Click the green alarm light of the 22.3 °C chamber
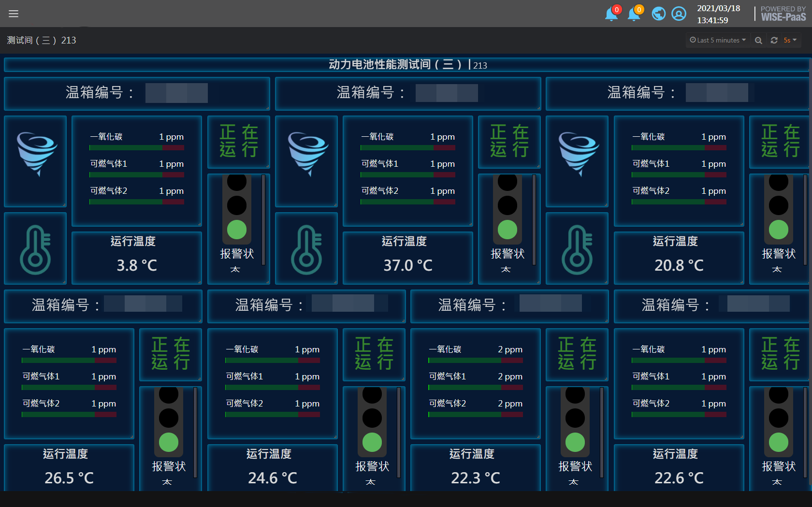This screenshot has width=812, height=507. (575, 442)
